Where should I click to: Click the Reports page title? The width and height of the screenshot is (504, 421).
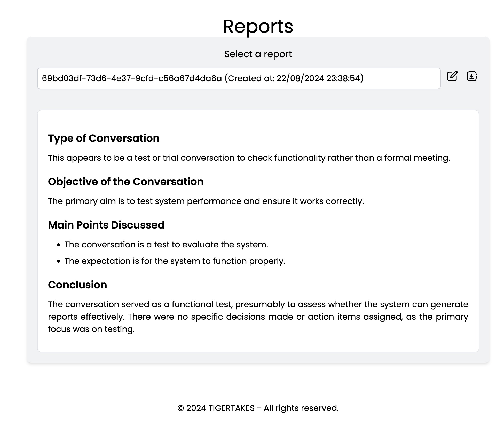point(258,26)
